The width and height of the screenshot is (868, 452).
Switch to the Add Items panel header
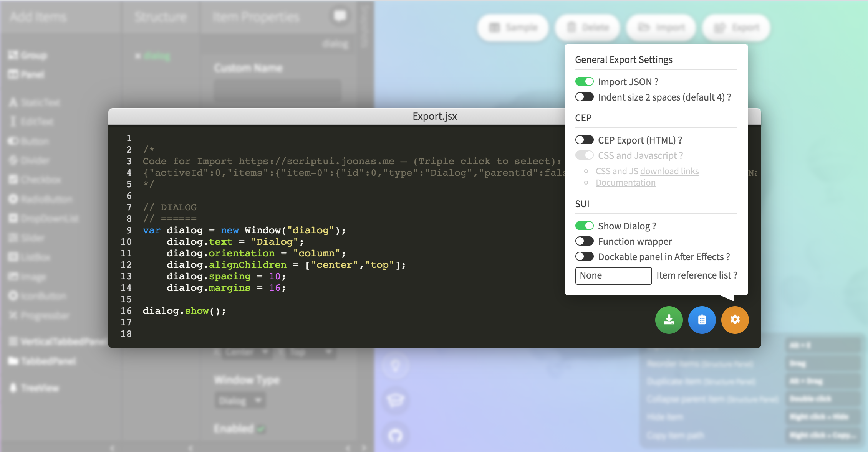(38, 17)
